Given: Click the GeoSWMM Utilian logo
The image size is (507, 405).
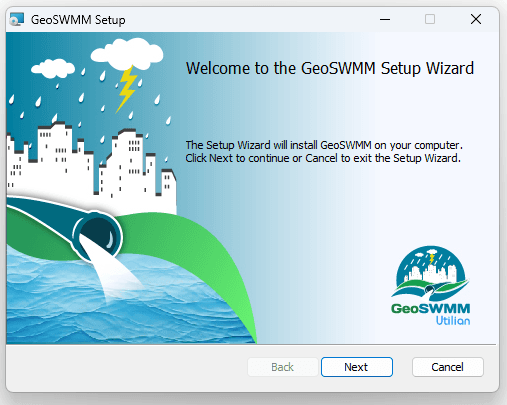Looking at the screenshot, I should (430, 286).
